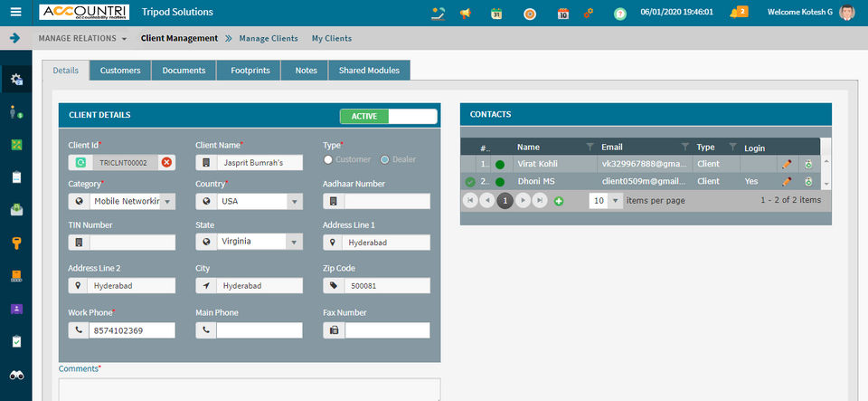Select the clipboard checkmark sidebar icon
868x401 pixels.
click(16, 342)
